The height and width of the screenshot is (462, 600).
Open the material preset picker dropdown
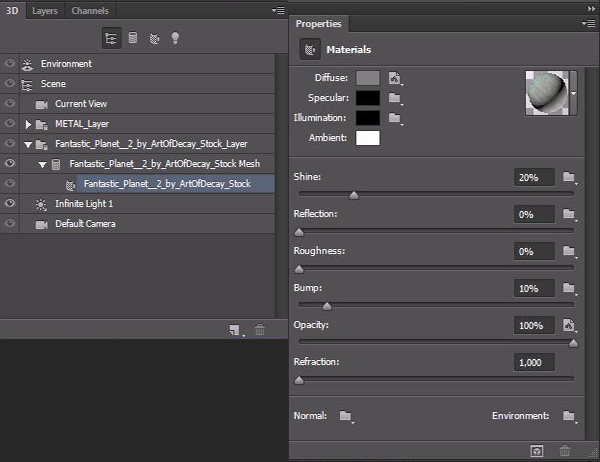[574, 94]
